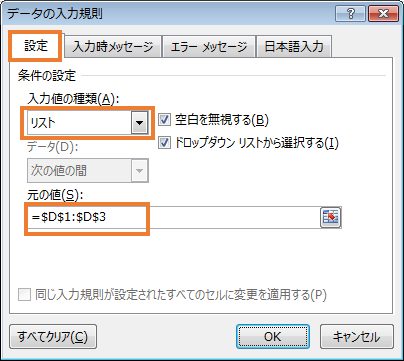Open the 入力値の種類 dropdown arrow
The height and width of the screenshot is (361, 404).
139,122
